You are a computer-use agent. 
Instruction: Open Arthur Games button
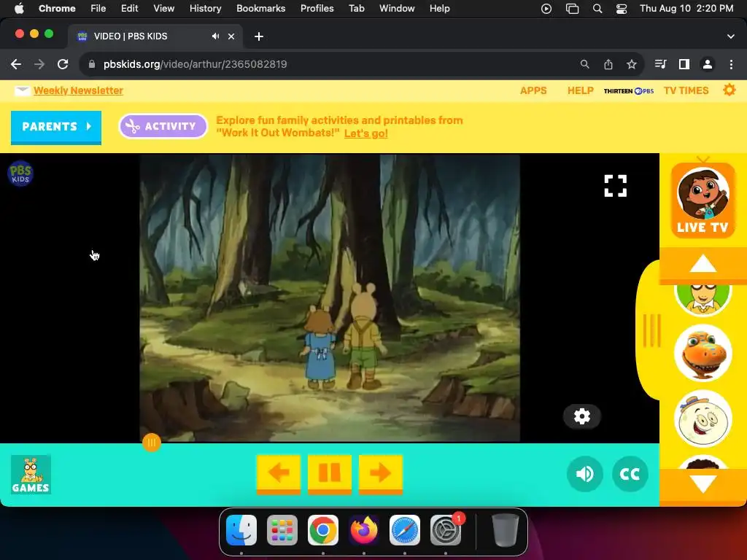31,474
